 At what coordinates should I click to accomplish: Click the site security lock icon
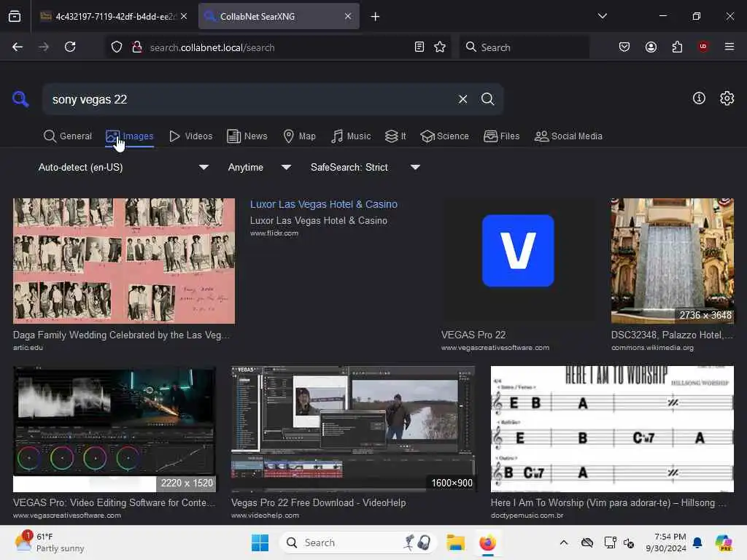tap(136, 47)
